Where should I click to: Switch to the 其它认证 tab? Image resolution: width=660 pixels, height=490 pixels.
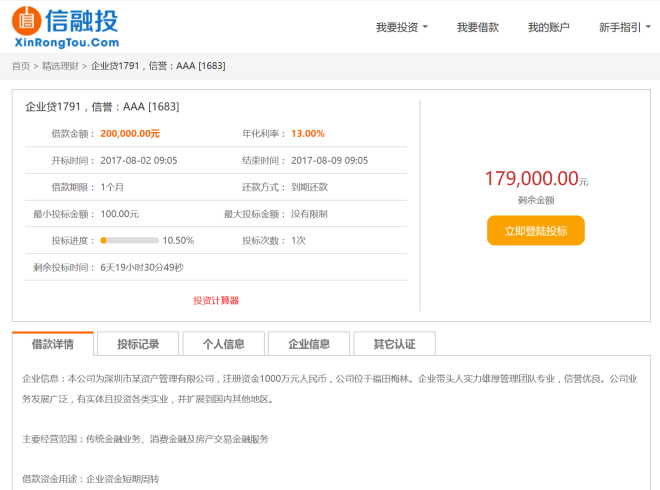(394, 344)
